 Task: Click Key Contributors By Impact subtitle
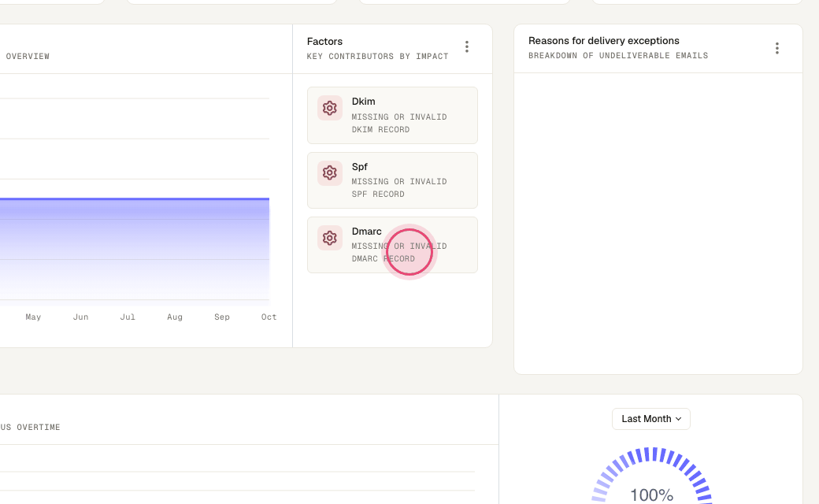coord(378,57)
